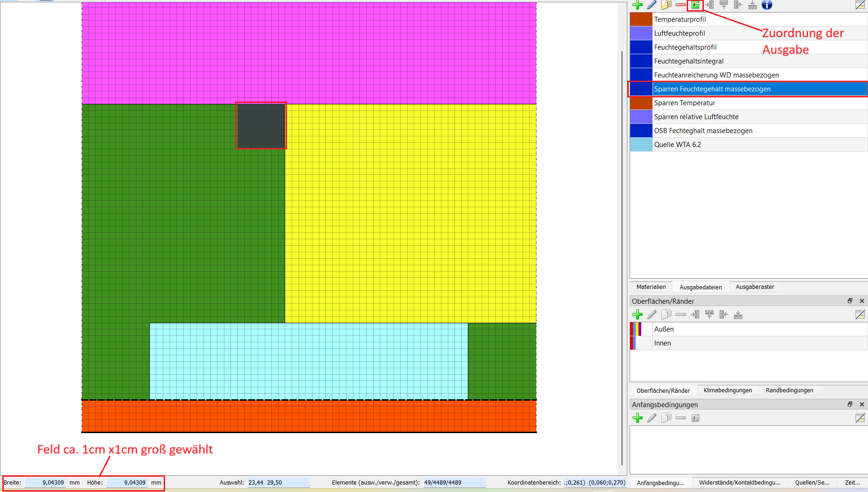Screen dimensions: 868x492
Task: Click the Höhe value field
Action: click(127, 483)
